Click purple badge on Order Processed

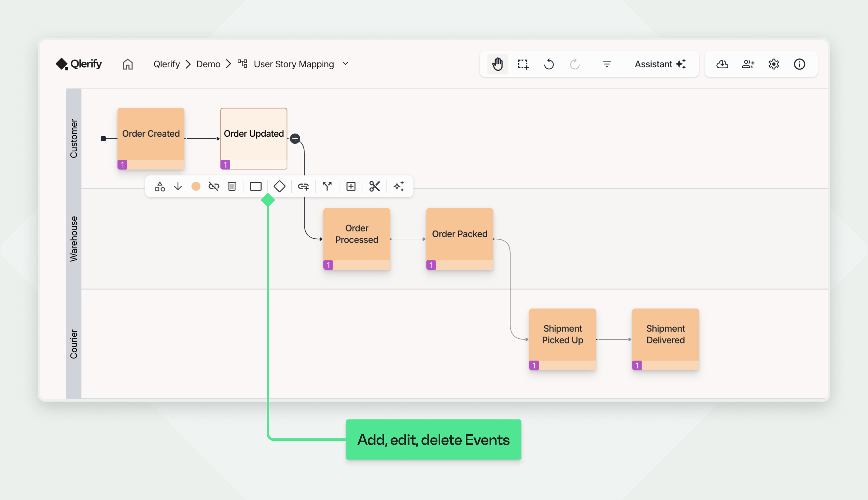(328, 265)
